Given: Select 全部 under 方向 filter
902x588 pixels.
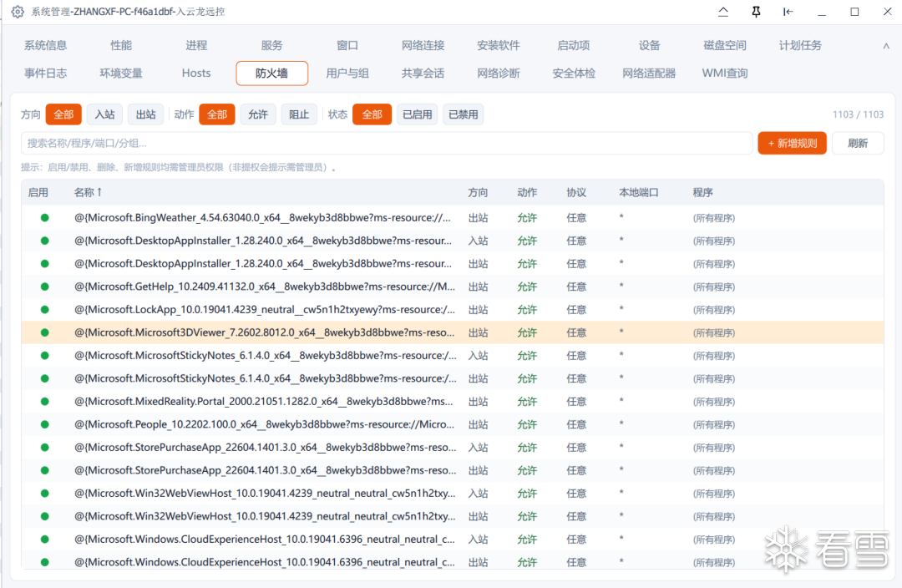Looking at the screenshot, I should 63,114.
